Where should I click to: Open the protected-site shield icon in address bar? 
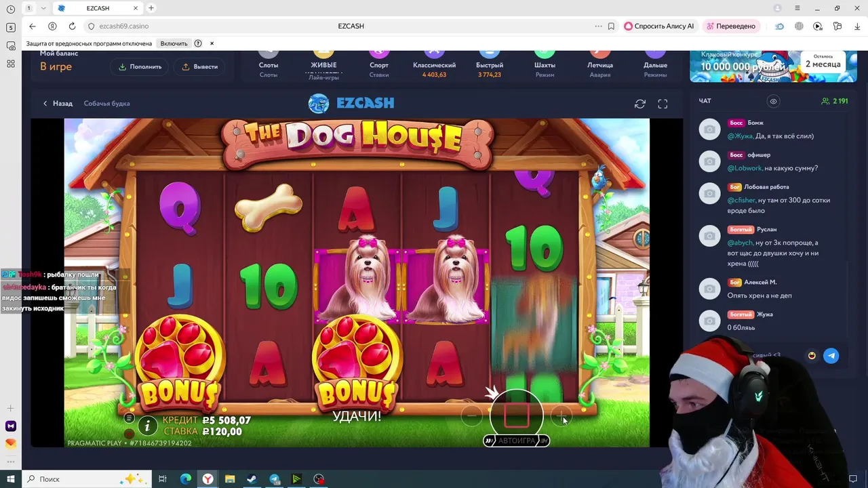pyautogui.click(x=92, y=26)
